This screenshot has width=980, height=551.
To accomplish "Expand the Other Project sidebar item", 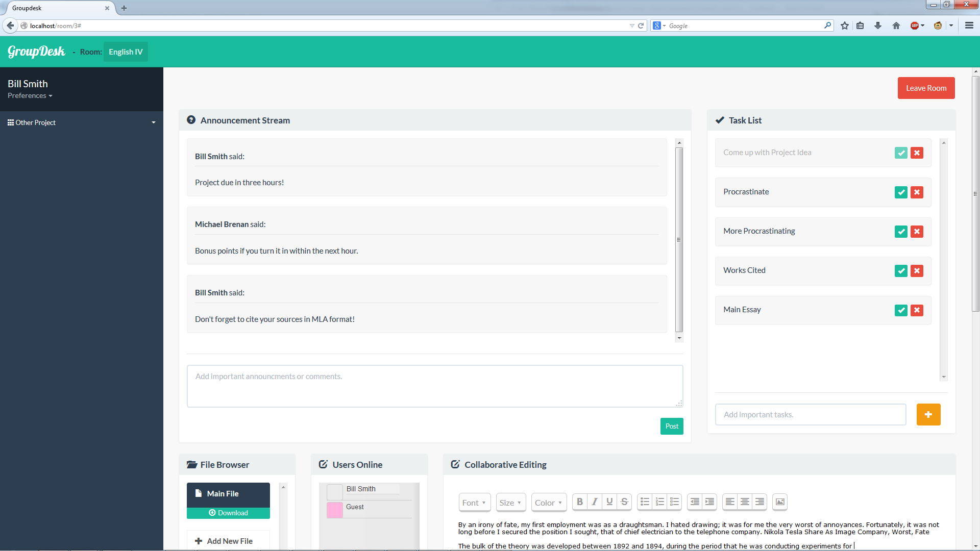I will pos(82,123).
